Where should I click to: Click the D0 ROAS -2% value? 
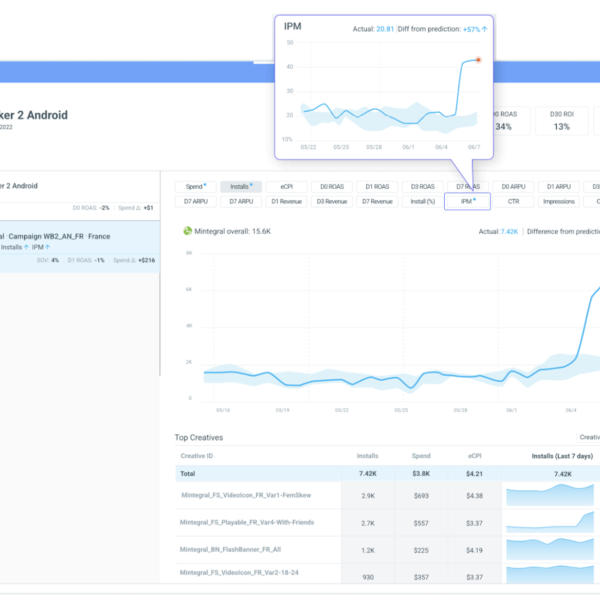coord(91,208)
